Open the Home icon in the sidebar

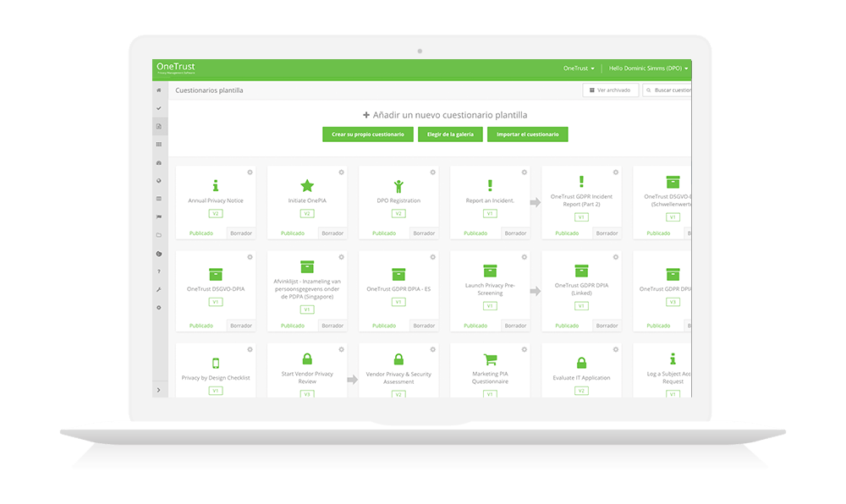click(x=159, y=90)
